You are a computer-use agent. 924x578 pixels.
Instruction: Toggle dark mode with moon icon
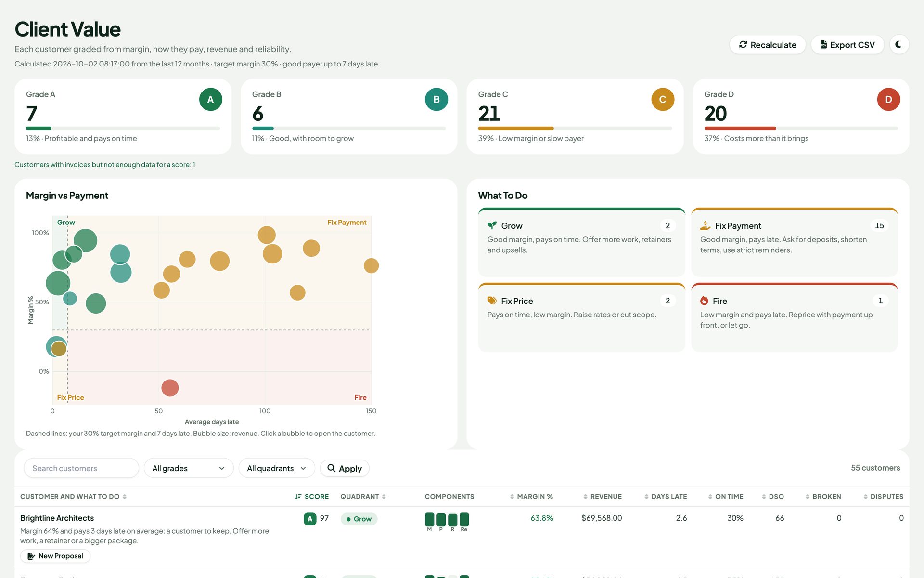[898, 44]
